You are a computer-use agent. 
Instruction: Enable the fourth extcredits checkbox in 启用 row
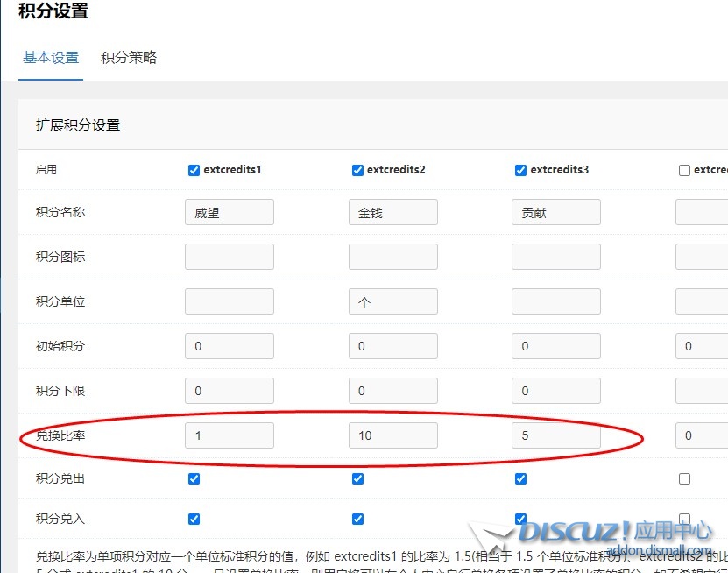click(685, 170)
